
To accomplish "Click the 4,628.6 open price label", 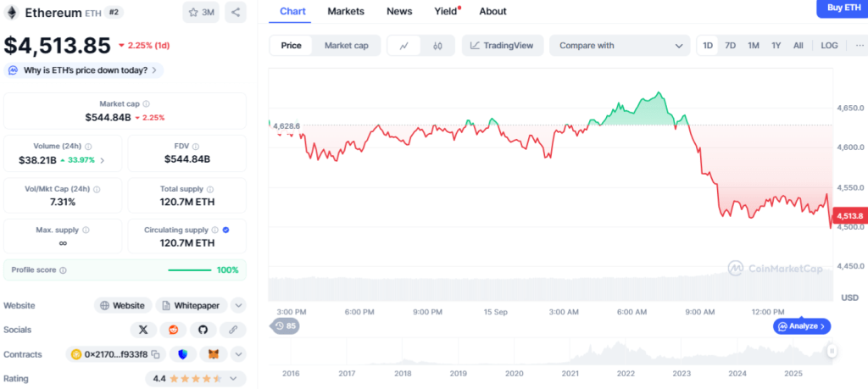I will [287, 126].
